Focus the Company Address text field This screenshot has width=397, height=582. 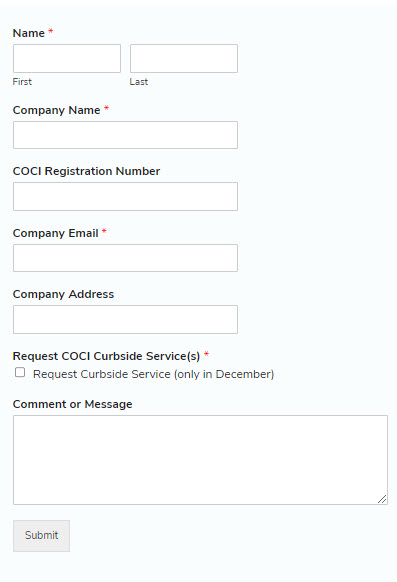(125, 319)
